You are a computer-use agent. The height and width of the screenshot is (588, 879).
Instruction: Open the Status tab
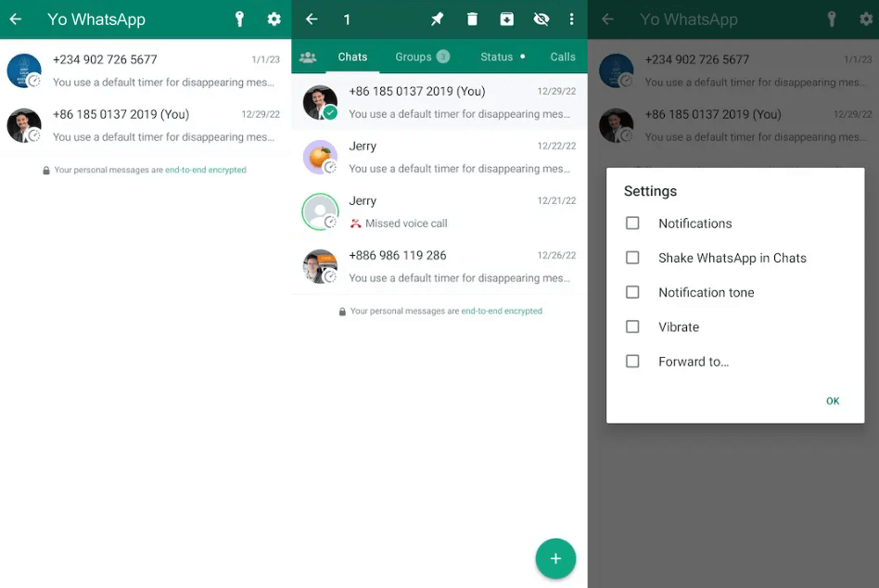pyautogui.click(x=502, y=58)
